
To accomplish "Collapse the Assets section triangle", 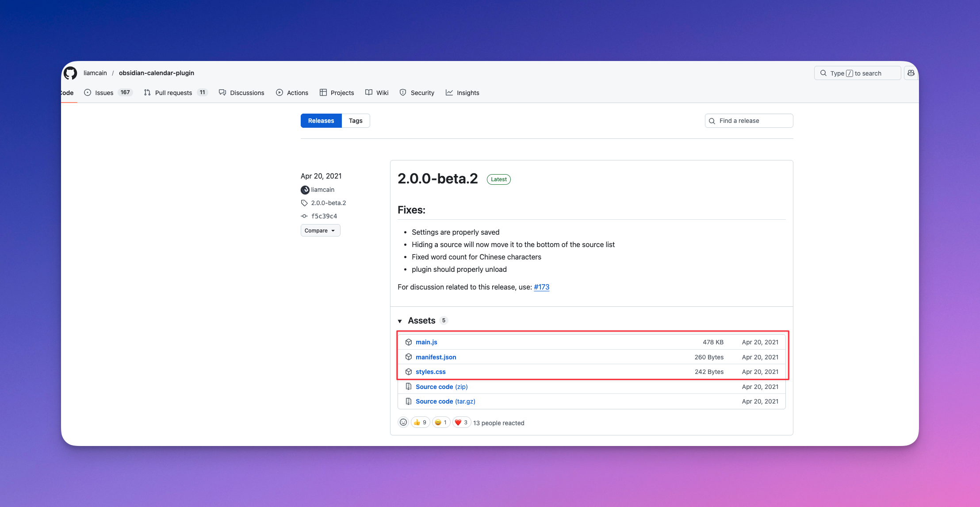I will (400, 321).
